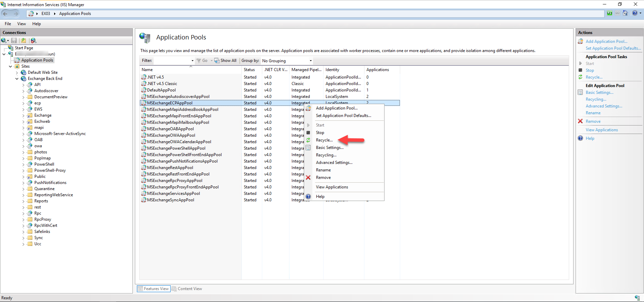Click the DefaultAppPool pool icon

click(144, 90)
